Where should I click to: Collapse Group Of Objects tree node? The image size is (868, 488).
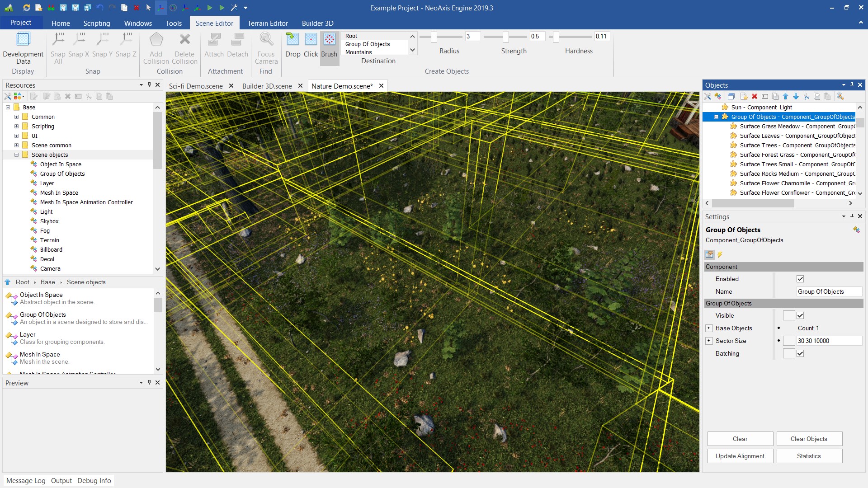[x=716, y=117]
